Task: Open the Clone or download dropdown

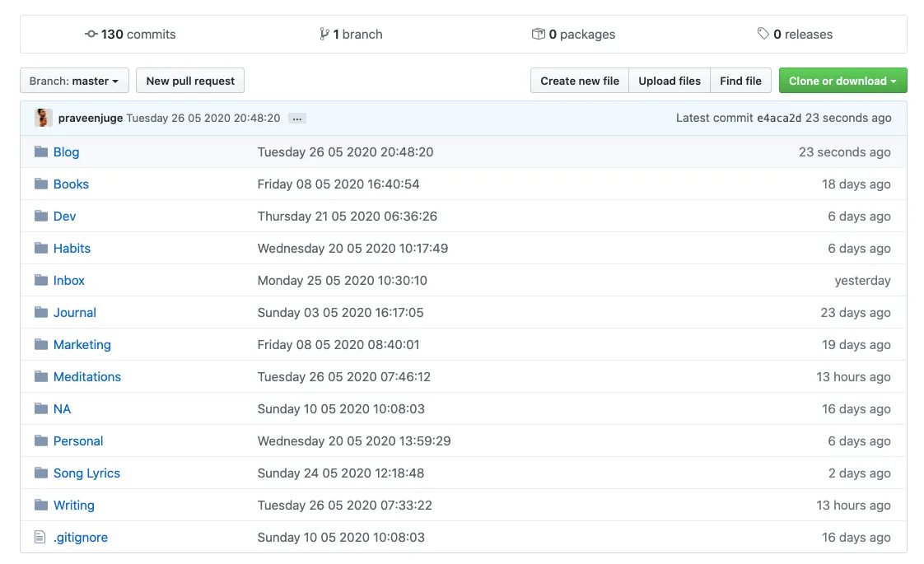Action: [x=842, y=81]
